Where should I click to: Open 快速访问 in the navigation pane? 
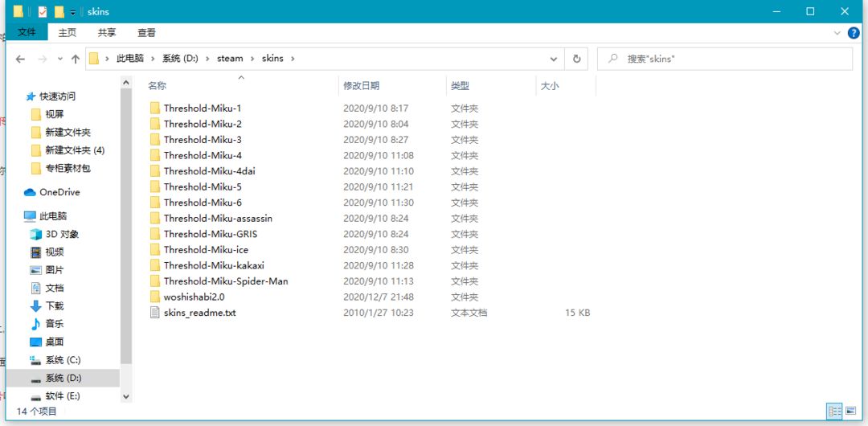point(57,96)
